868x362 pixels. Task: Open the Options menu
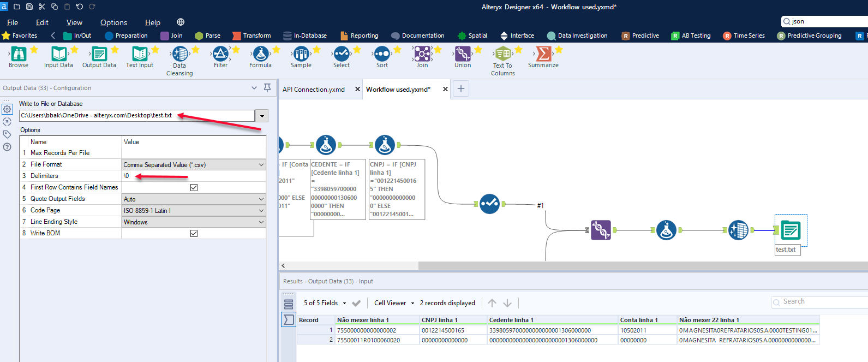113,22
